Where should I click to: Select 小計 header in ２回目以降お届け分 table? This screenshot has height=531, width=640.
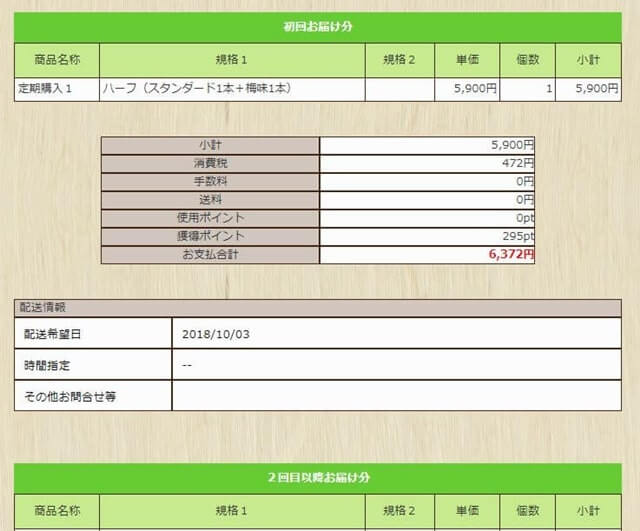click(x=588, y=511)
